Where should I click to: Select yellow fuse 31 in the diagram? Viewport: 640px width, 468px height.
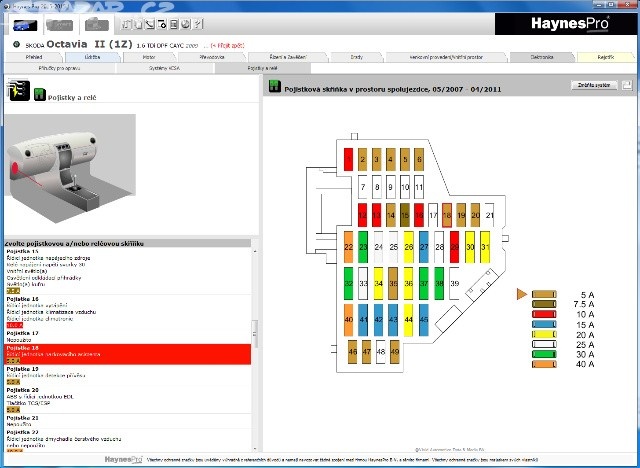[485, 247]
